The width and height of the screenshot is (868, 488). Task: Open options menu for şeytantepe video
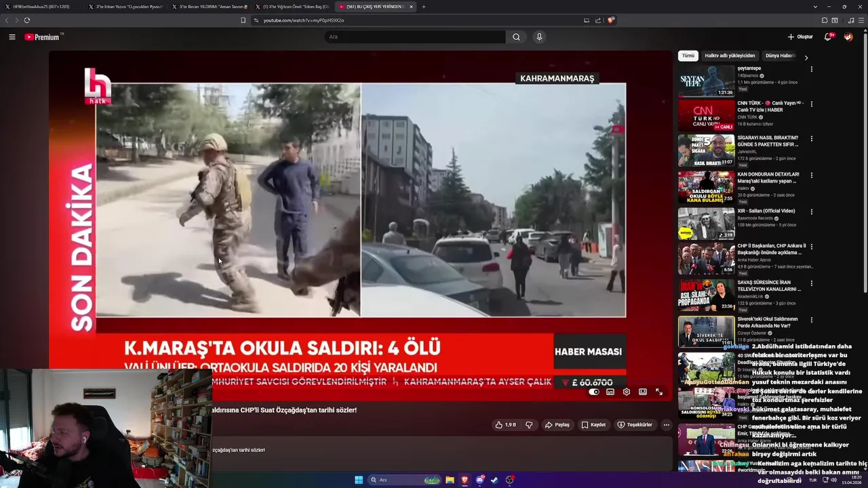(x=811, y=69)
